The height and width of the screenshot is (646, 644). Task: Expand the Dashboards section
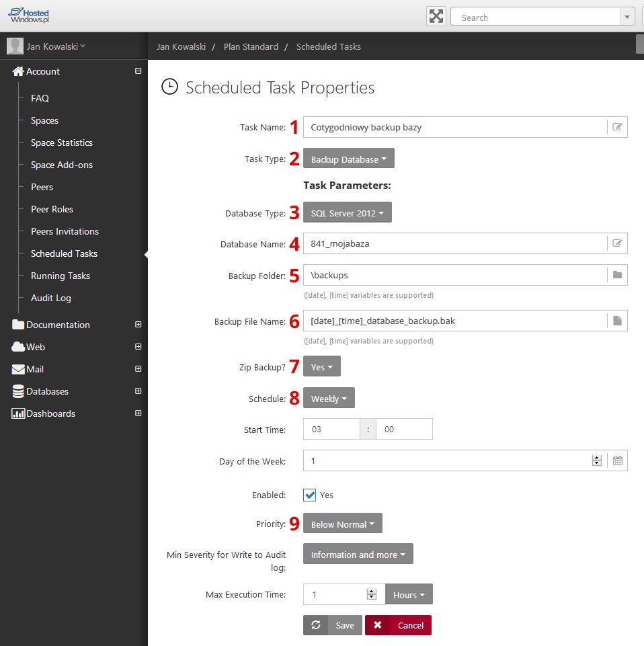coord(138,413)
